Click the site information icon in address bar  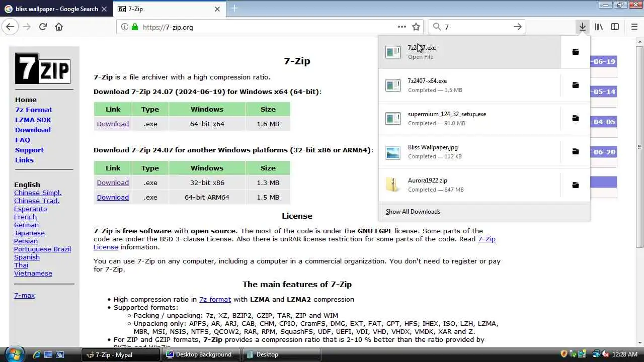point(125,27)
